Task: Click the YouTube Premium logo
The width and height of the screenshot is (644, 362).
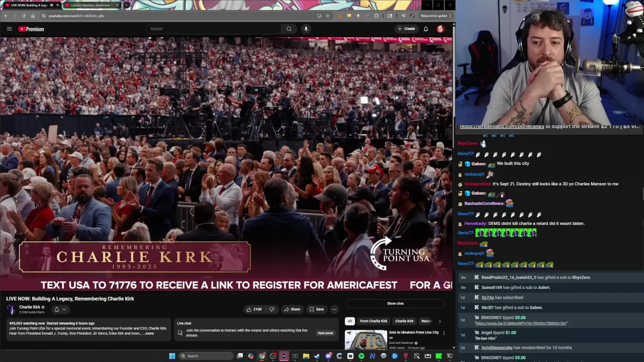Action: [x=31, y=29]
